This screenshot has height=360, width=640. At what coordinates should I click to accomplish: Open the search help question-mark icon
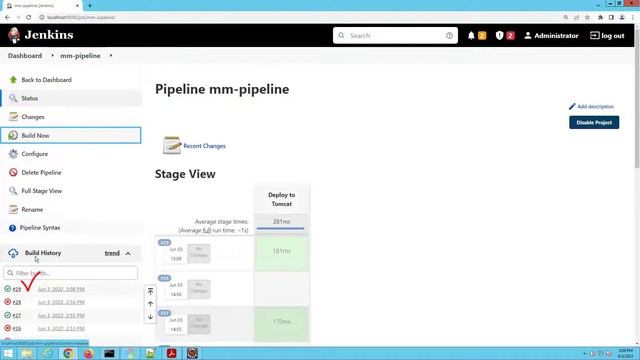click(449, 36)
